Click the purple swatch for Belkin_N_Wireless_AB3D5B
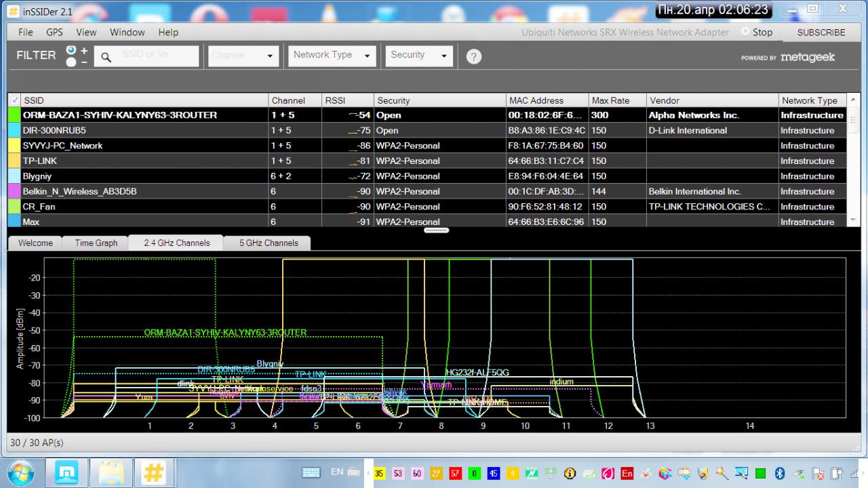868x488 pixels. pyautogui.click(x=14, y=192)
